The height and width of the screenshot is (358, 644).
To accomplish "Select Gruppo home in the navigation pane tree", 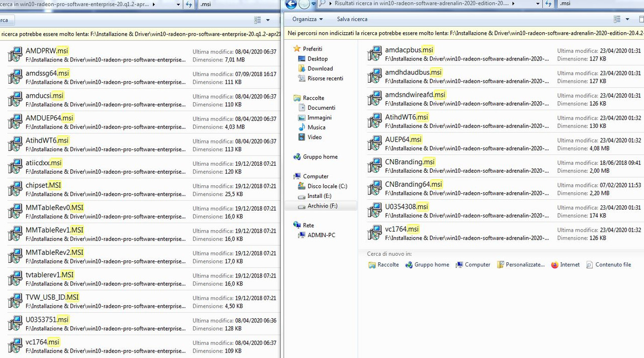I will point(320,157).
